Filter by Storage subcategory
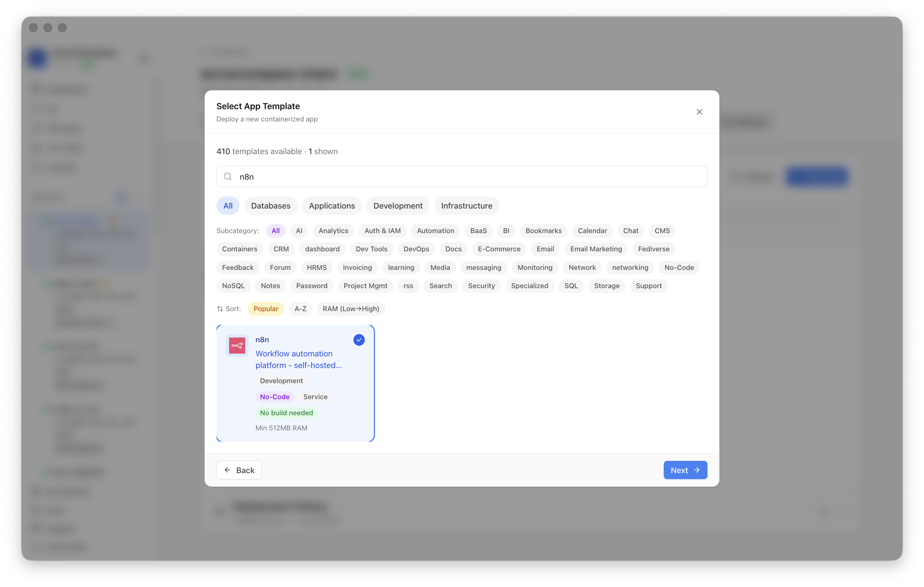This screenshot has width=924, height=587. click(606, 286)
